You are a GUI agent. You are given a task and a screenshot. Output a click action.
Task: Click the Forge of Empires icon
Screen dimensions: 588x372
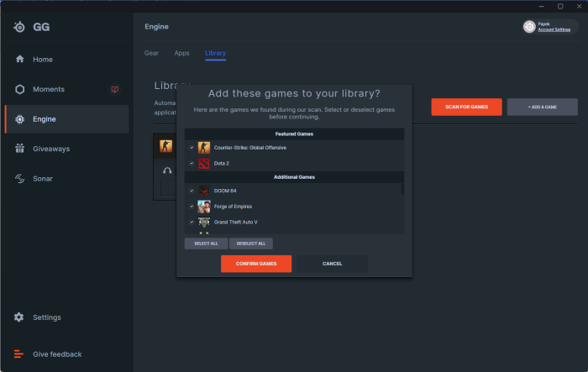coord(204,207)
